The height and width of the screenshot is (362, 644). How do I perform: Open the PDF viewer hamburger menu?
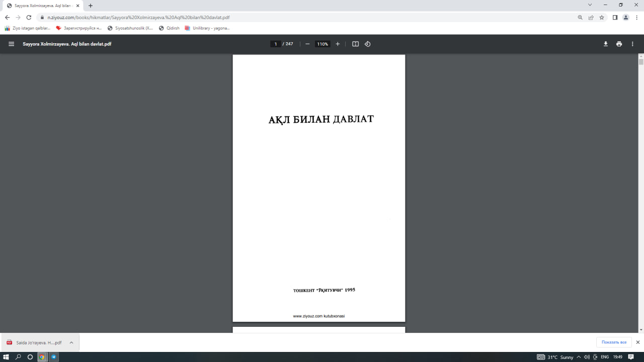click(11, 44)
